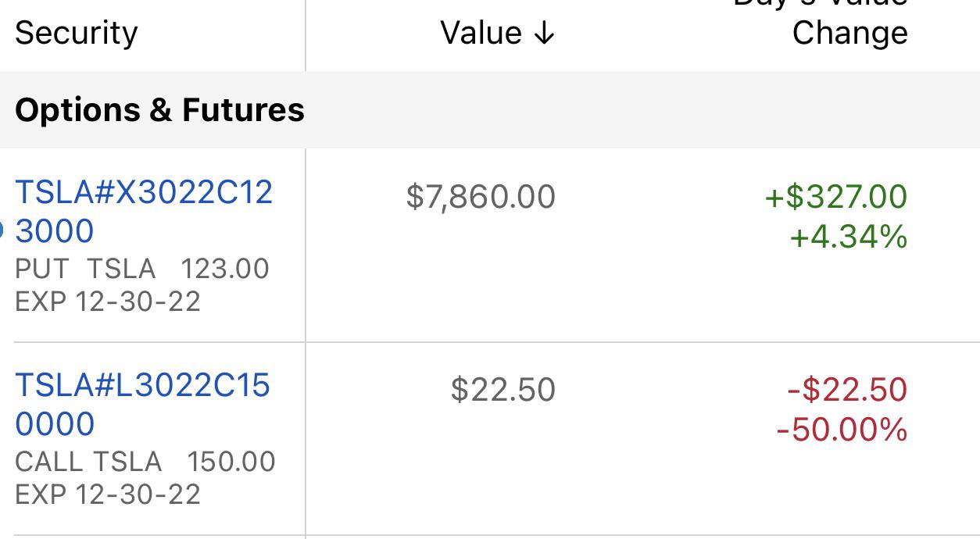The image size is (980, 539).
Task: Select the Options & Futures section header
Action: 159,110
